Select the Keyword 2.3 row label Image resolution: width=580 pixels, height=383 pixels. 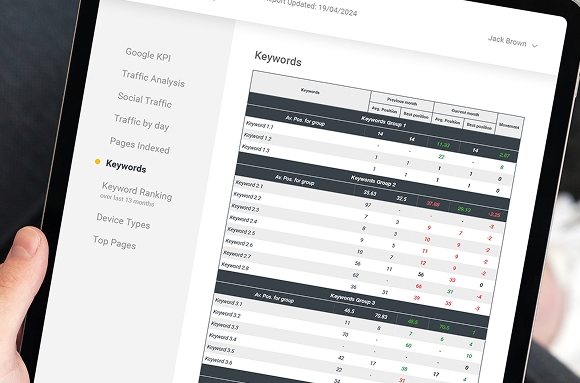[x=245, y=208]
